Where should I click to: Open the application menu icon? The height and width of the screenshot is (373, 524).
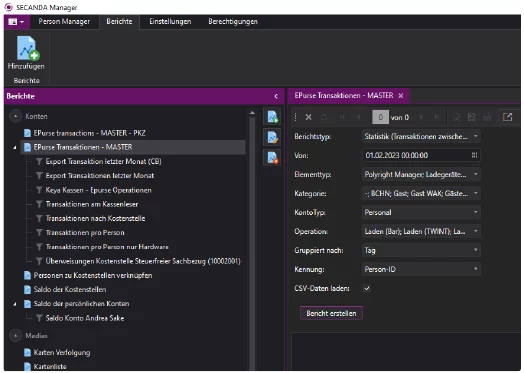16,22
